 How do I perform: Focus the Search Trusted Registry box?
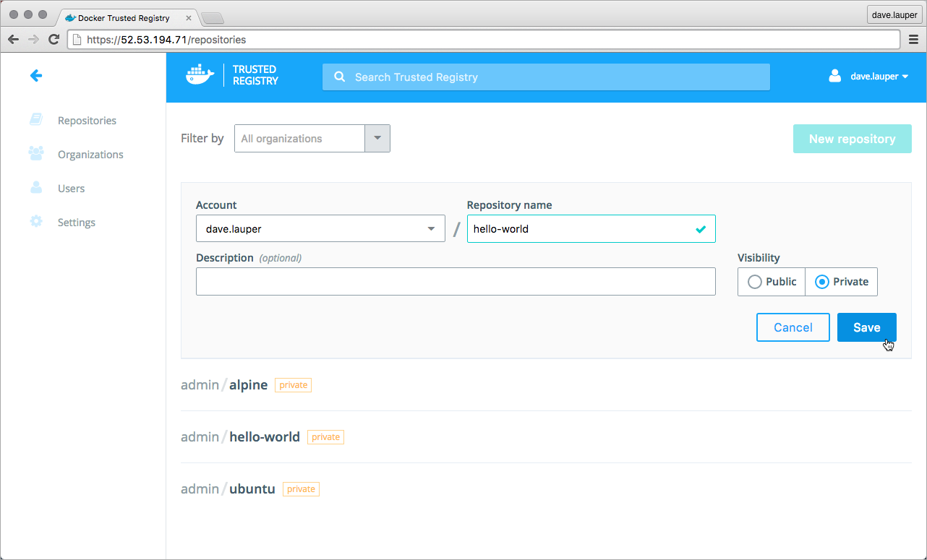pos(546,77)
